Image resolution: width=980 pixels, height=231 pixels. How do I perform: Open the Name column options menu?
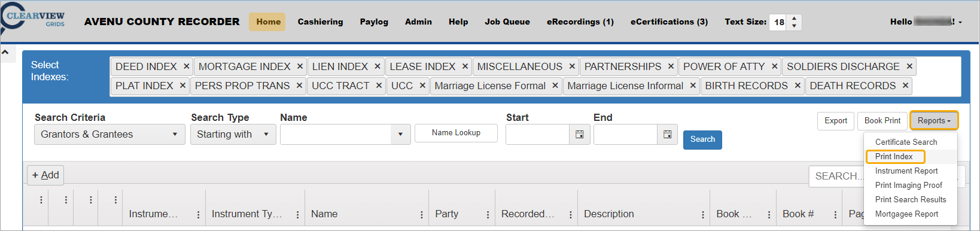pos(422,214)
